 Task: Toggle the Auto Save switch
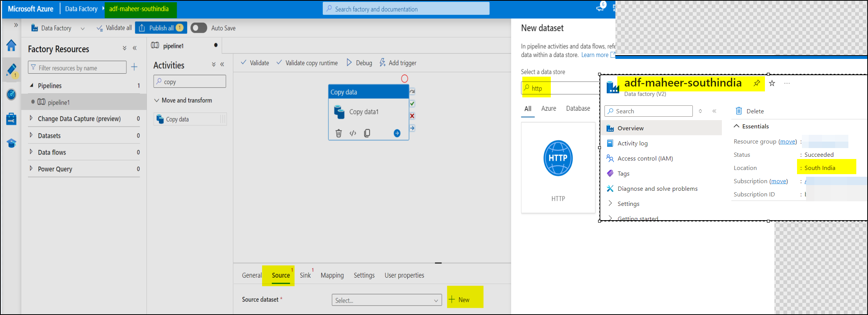coord(199,28)
